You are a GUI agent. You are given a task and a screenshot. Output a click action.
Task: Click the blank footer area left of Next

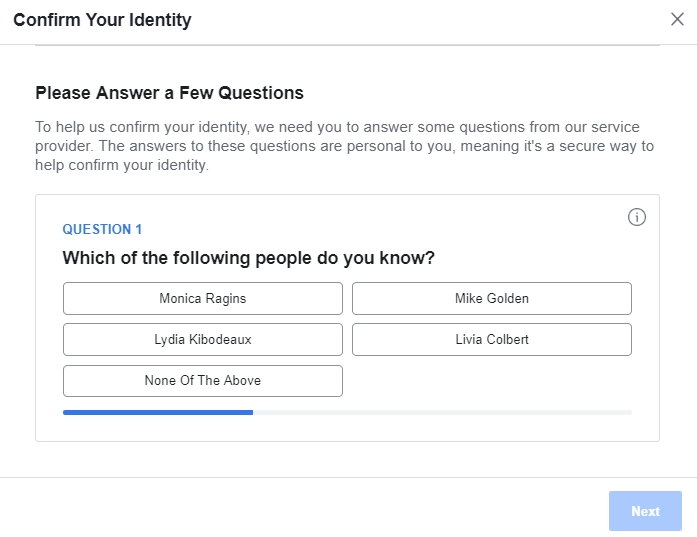point(300,510)
